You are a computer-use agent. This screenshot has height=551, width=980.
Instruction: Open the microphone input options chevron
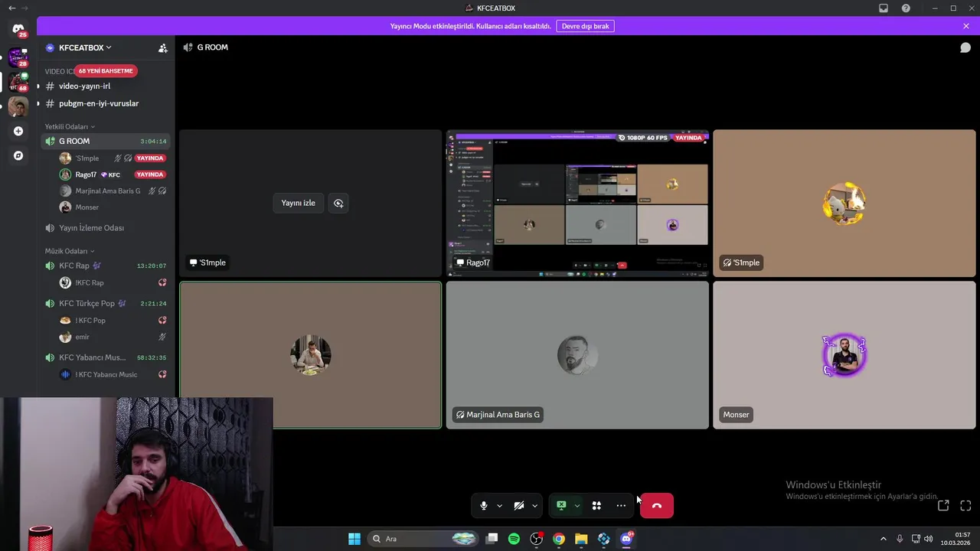[499, 505]
